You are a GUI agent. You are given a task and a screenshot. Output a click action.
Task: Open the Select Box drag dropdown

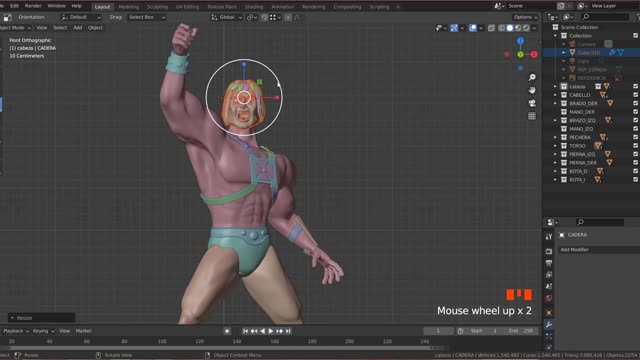pyautogui.click(x=146, y=17)
